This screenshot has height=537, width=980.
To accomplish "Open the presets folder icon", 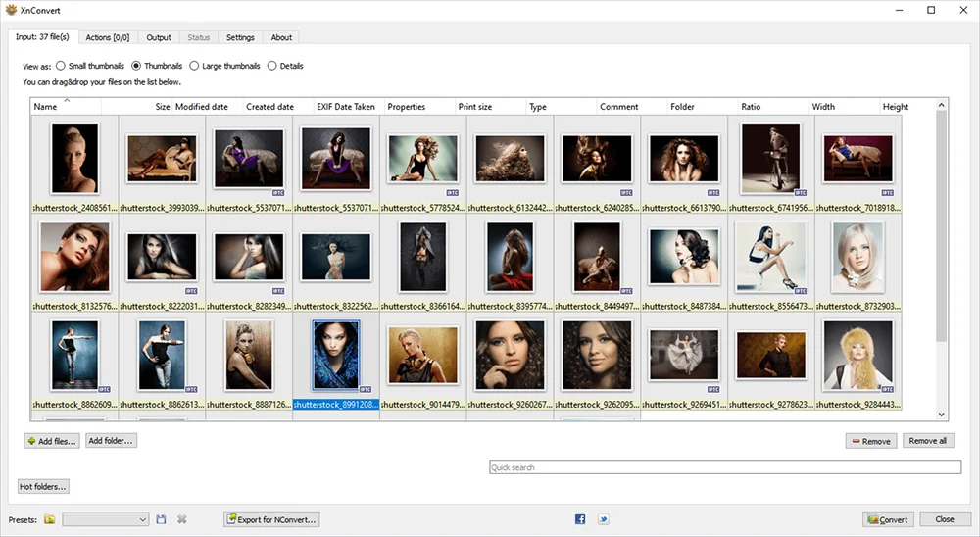I will [49, 519].
